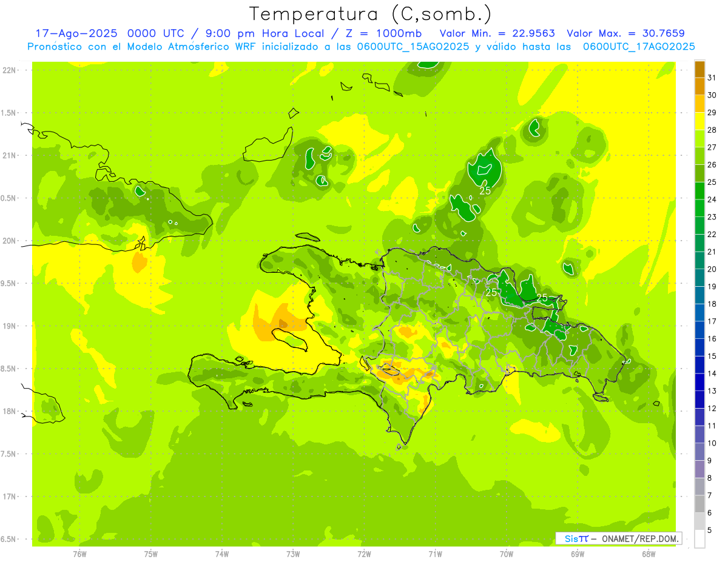Click the "5" color scale label
The image size is (728, 562).
click(710, 530)
